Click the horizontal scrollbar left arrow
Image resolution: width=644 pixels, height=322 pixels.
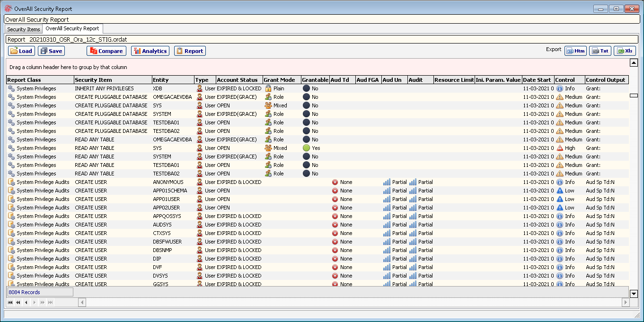pos(82,302)
